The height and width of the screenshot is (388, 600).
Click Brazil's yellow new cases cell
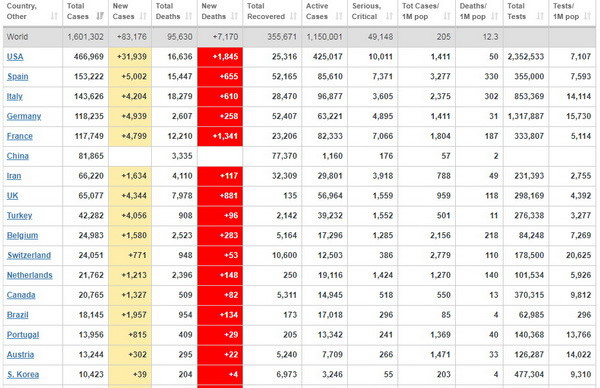click(130, 315)
